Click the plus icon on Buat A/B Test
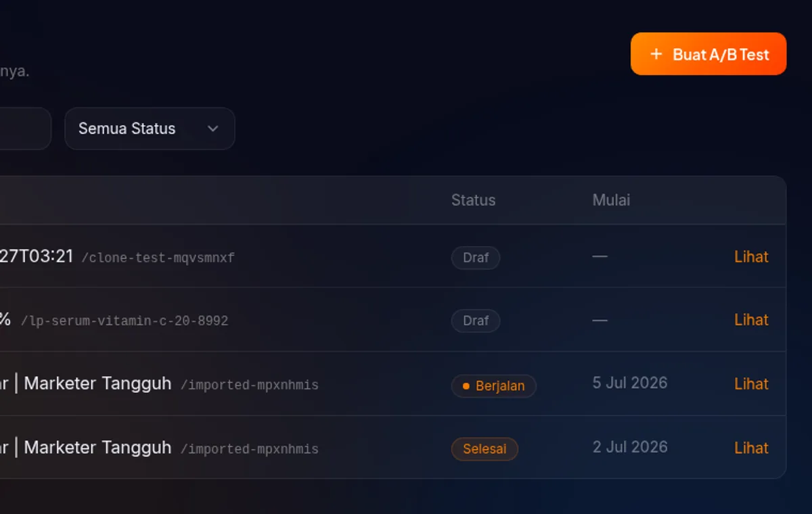 (x=656, y=54)
